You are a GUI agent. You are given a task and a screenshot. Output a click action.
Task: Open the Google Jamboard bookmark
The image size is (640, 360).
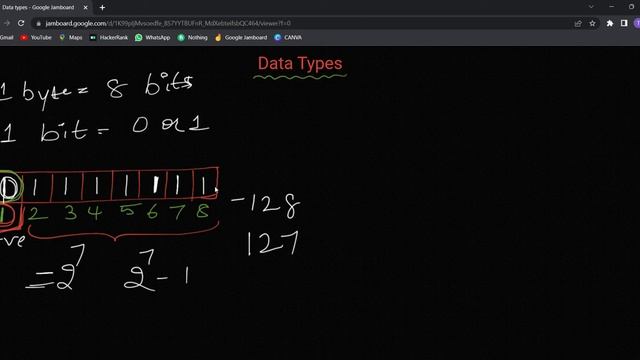[x=241, y=38]
